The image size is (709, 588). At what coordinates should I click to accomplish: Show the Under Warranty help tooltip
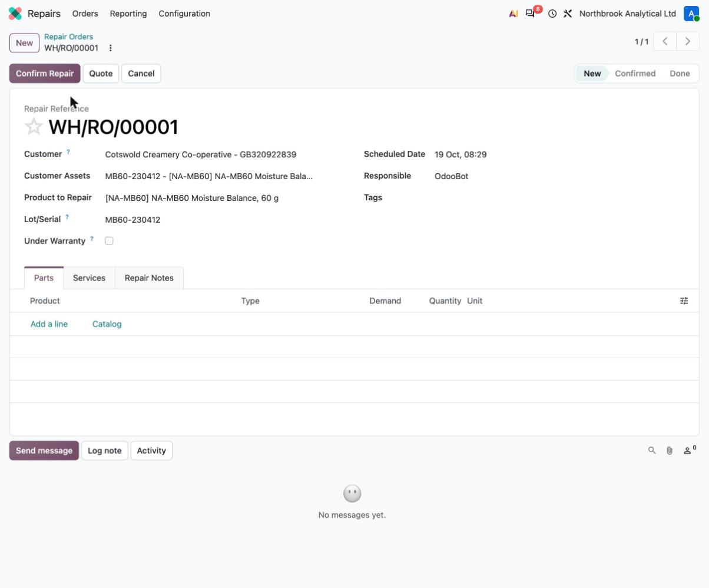pos(92,239)
